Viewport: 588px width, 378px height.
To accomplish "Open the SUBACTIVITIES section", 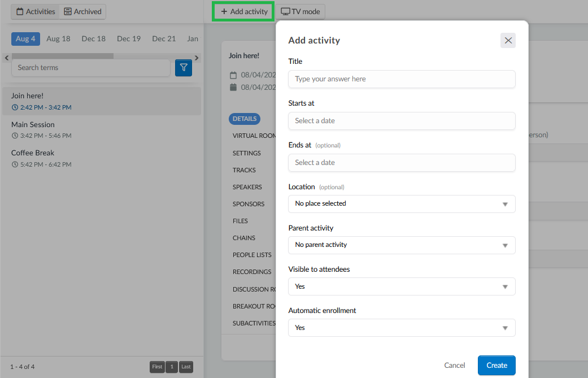I will coord(254,323).
